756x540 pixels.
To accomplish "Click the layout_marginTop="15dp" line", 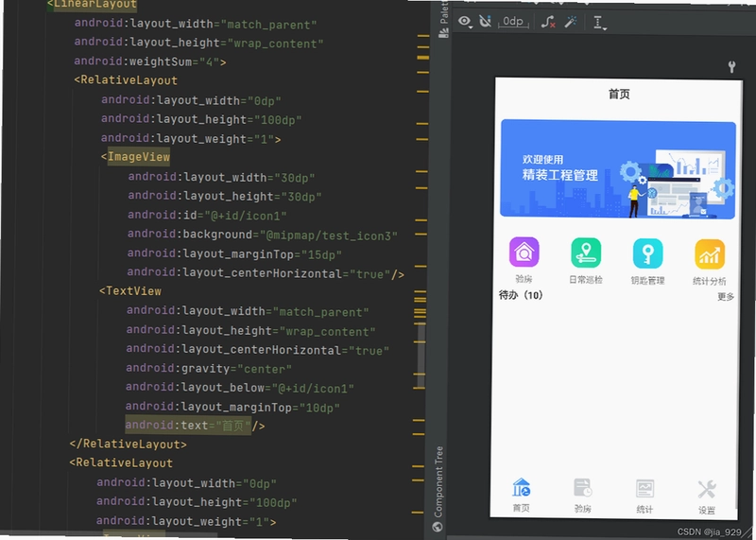I will pos(234,253).
